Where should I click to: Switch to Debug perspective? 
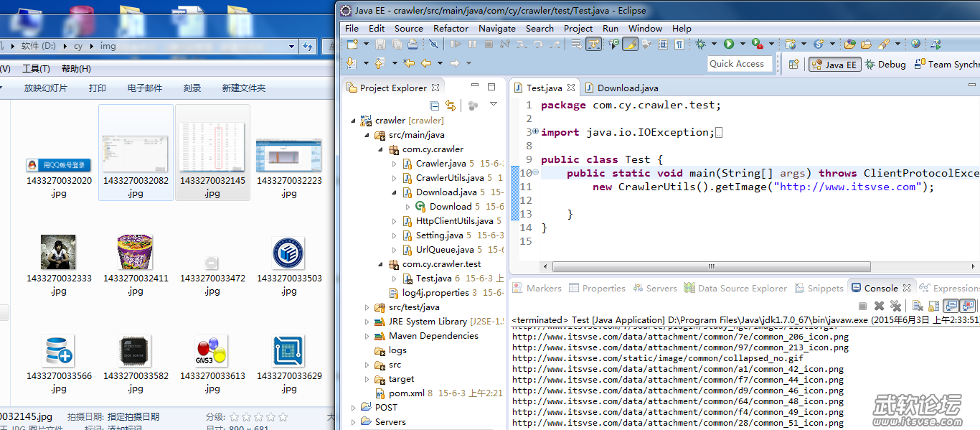pyautogui.click(x=885, y=65)
